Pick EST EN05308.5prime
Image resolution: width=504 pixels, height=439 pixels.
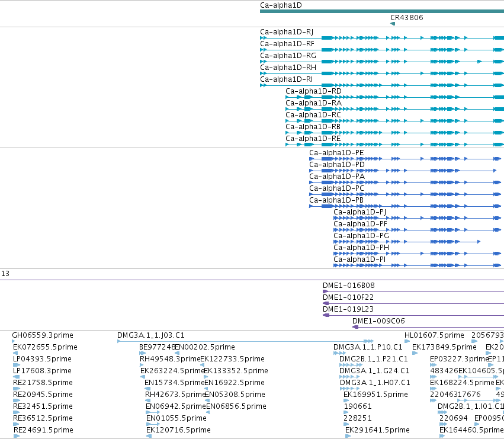[x=235, y=395]
